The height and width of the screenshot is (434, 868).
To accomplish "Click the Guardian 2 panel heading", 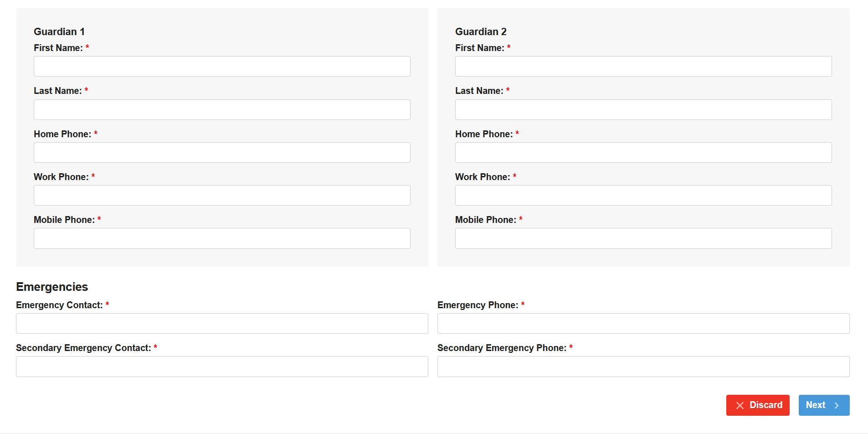I will click(x=481, y=31).
